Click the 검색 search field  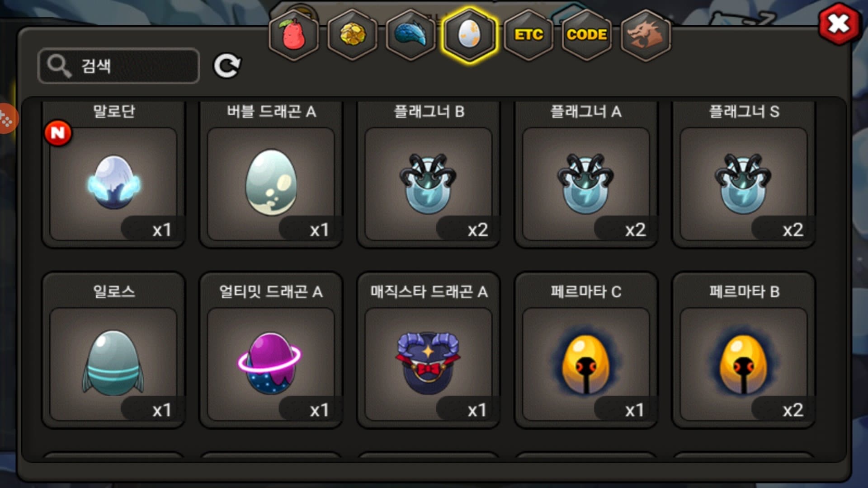(119, 66)
